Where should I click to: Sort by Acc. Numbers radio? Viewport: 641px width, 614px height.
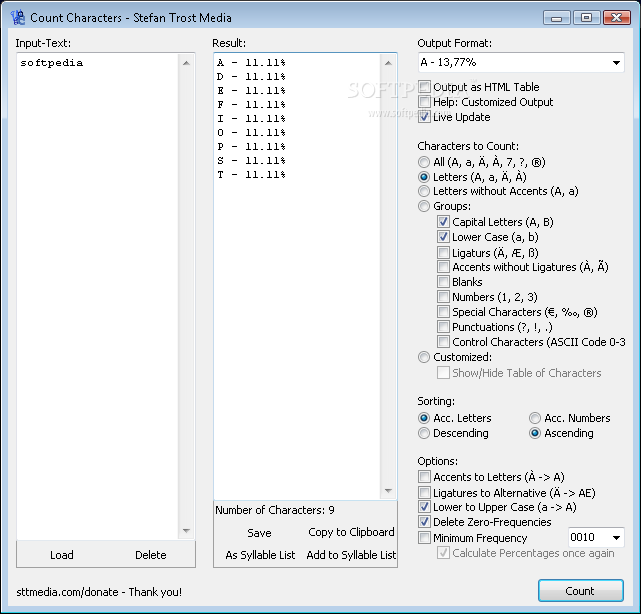click(535, 418)
